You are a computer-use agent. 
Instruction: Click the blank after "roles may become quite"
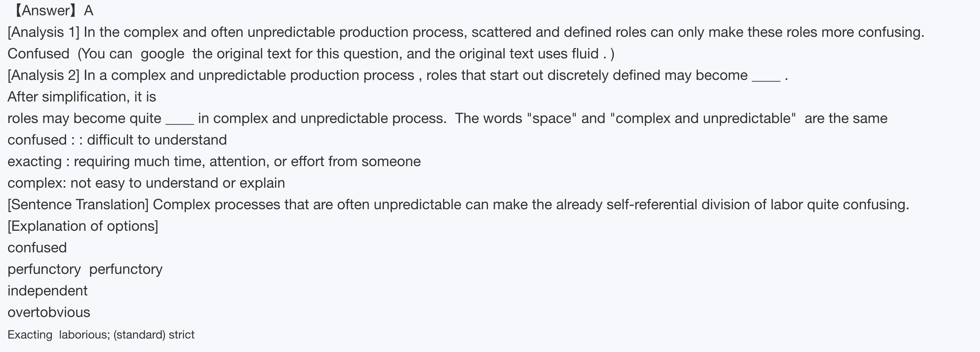point(180,119)
